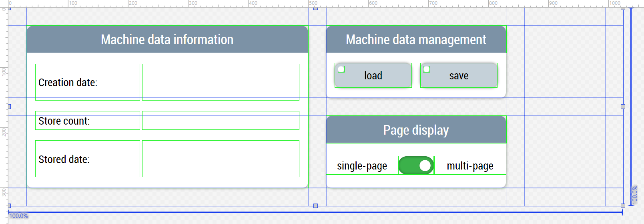
Task: Click the 'Store count:' label
Action: tap(64, 121)
